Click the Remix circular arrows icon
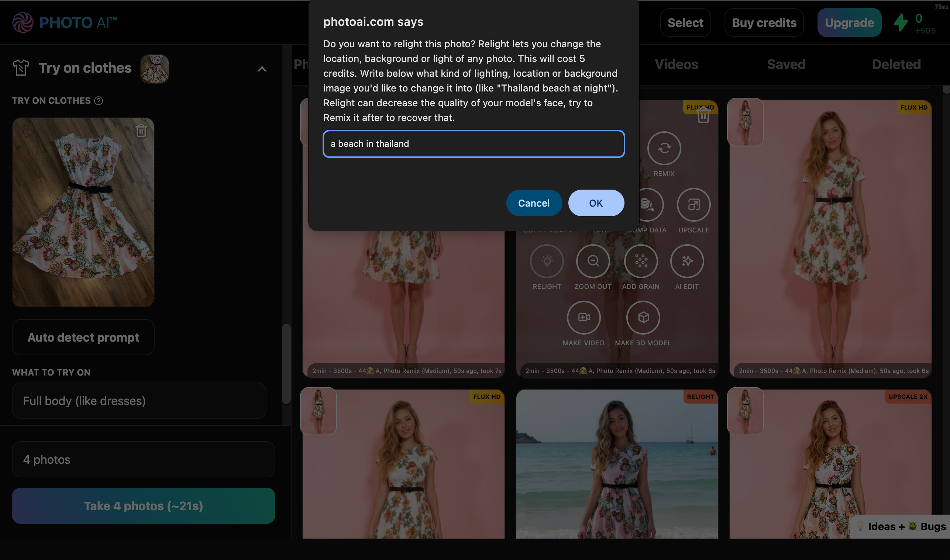The height and width of the screenshot is (560, 950). click(x=664, y=148)
